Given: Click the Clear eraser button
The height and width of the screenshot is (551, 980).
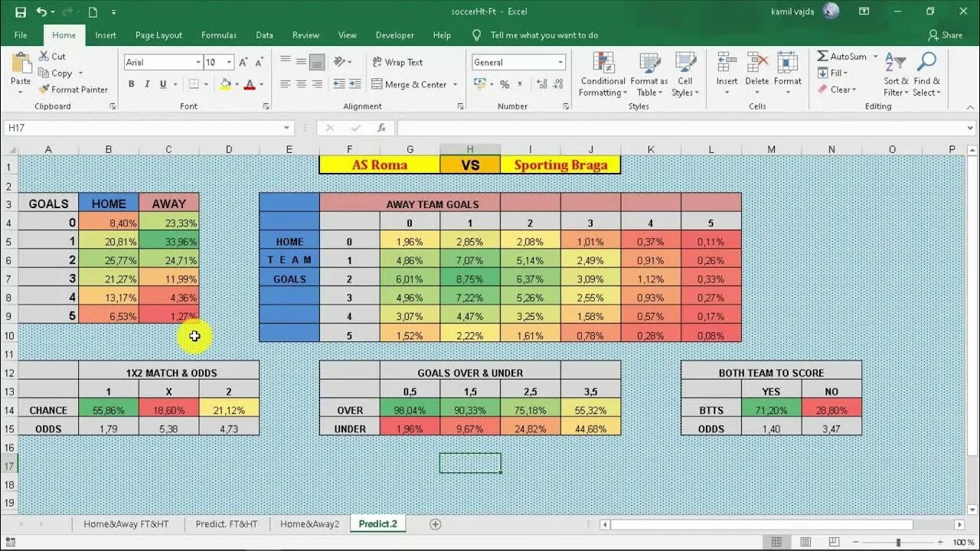Looking at the screenshot, I should (835, 90).
